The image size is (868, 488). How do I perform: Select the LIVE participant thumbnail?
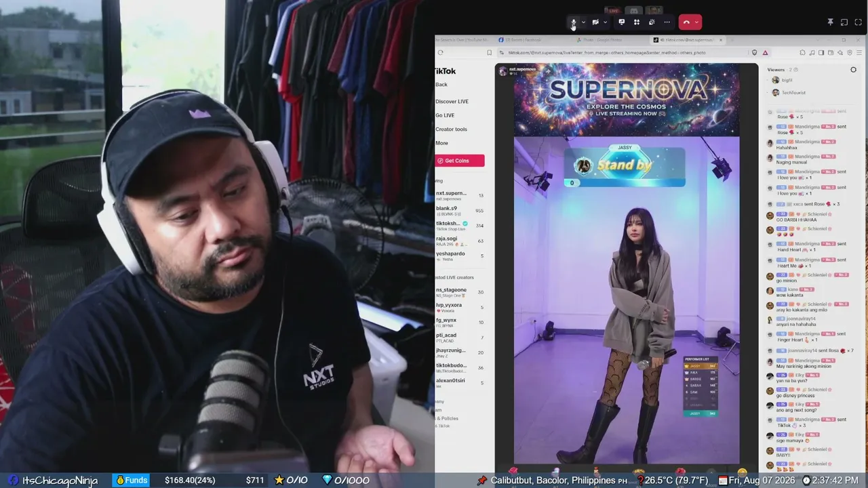click(x=614, y=11)
